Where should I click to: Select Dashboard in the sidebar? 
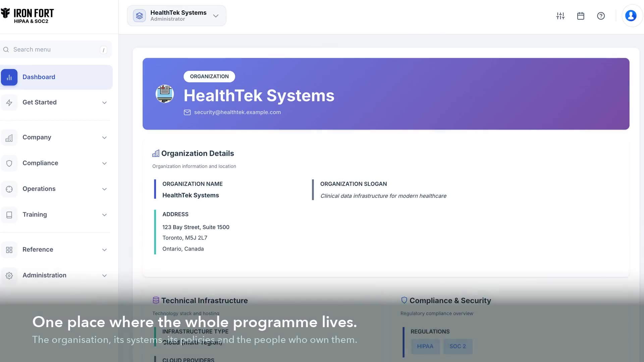click(x=56, y=77)
